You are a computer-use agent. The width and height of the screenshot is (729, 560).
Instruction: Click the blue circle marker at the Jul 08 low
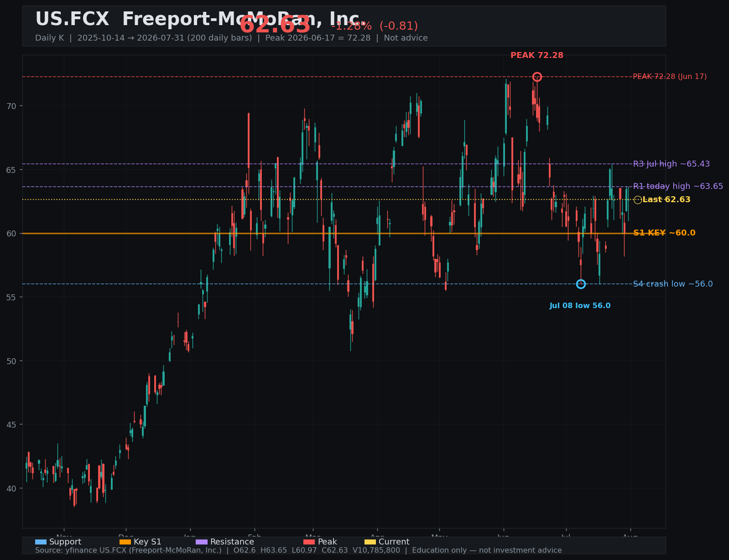point(581,284)
